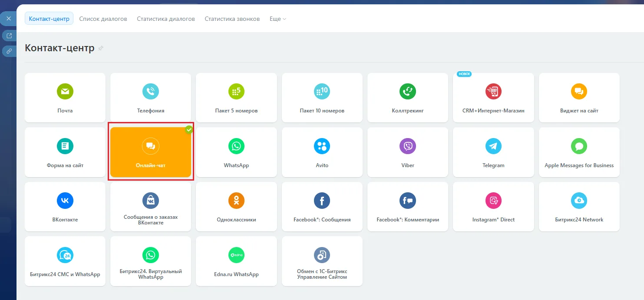This screenshot has width=644, height=300.
Task: Click the Edna.ru WhatsApp label text
Action: [236, 274]
